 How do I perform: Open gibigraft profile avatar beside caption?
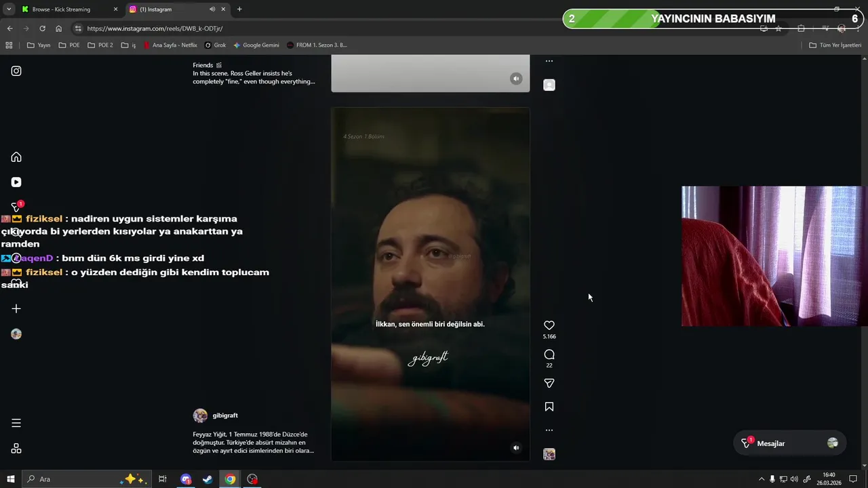200,415
